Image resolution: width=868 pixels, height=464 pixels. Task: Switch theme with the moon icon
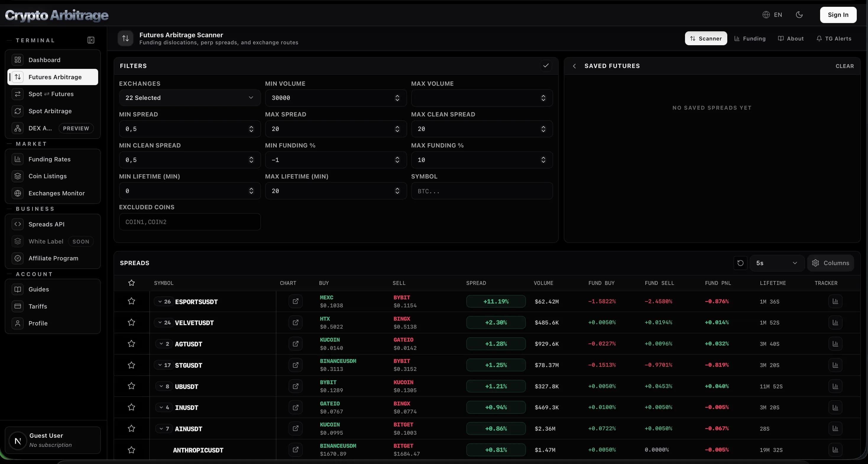click(x=799, y=14)
